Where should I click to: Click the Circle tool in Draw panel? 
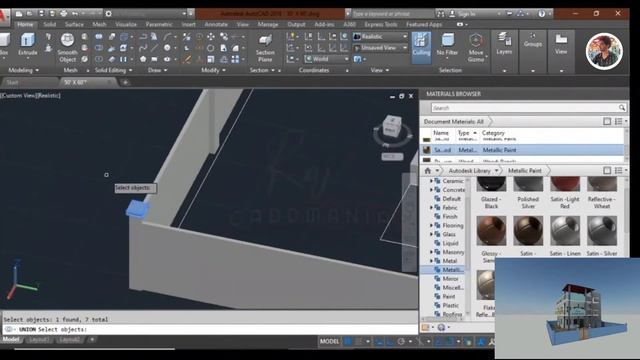click(x=167, y=48)
